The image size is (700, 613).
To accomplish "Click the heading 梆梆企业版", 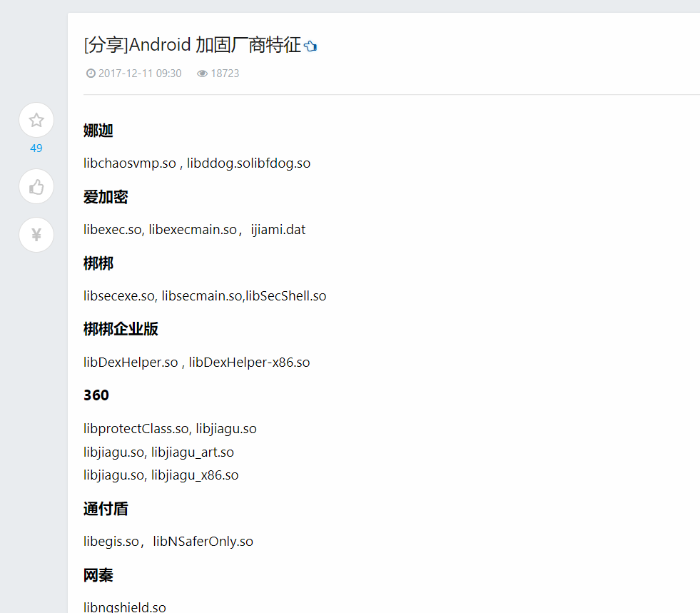I will click(121, 329).
